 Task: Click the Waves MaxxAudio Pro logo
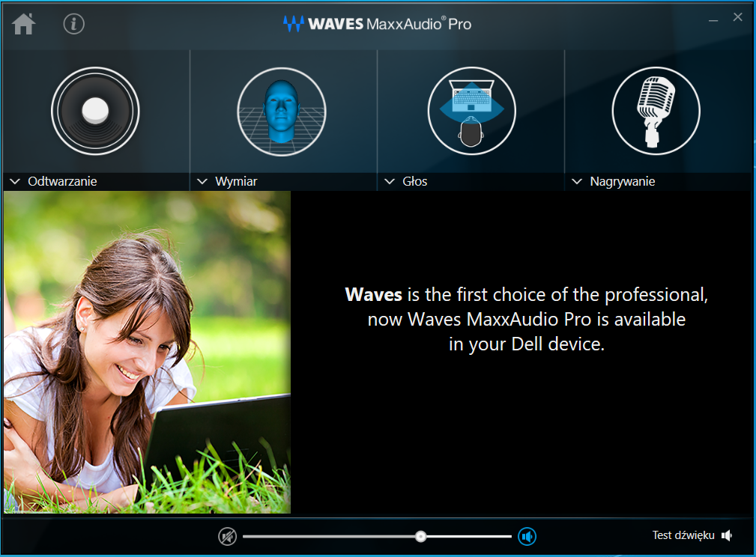point(377,24)
